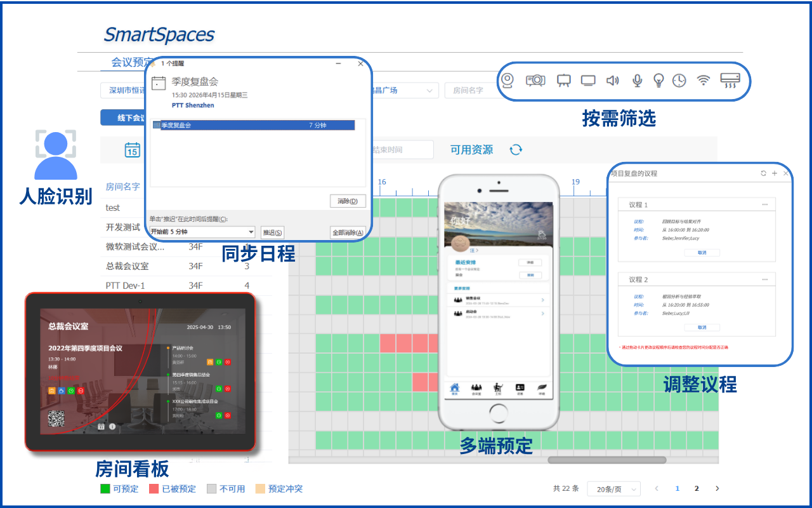Select the PTT Dev-1 room row
812x508 pixels.
point(186,286)
